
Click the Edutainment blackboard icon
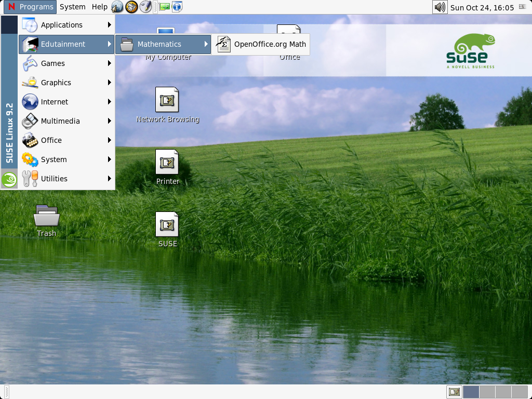[x=30, y=44]
